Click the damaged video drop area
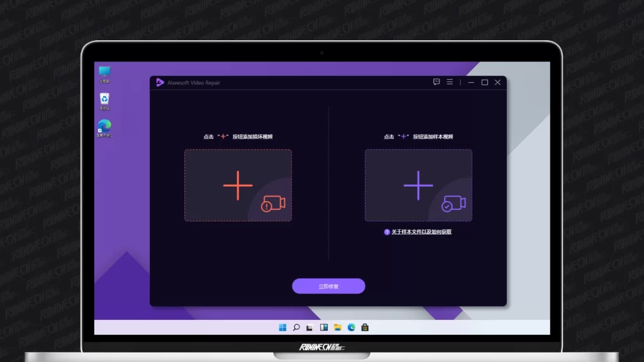The image size is (644, 362). 208,170
